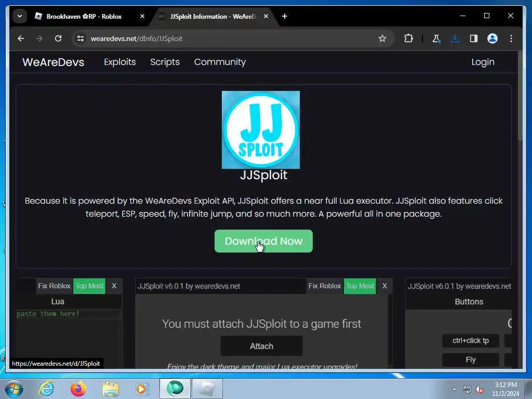
Task: Bookmark this page with the star
Action: pyautogui.click(x=382, y=38)
